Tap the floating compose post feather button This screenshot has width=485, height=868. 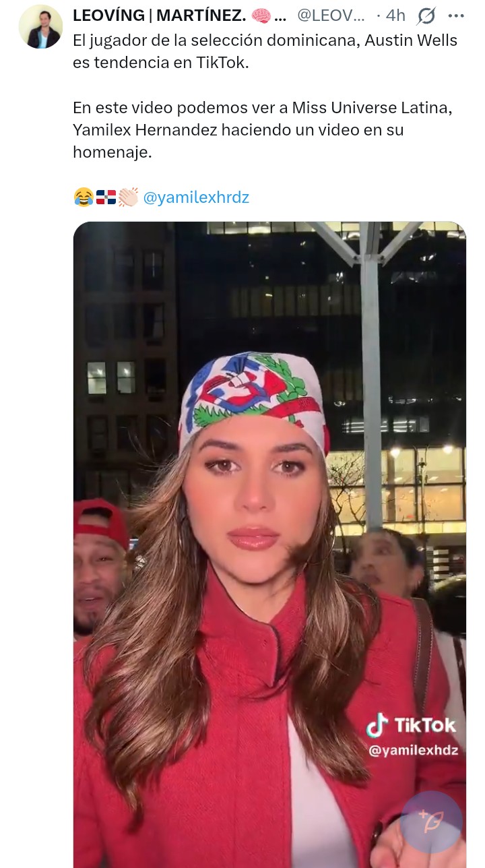click(x=431, y=822)
